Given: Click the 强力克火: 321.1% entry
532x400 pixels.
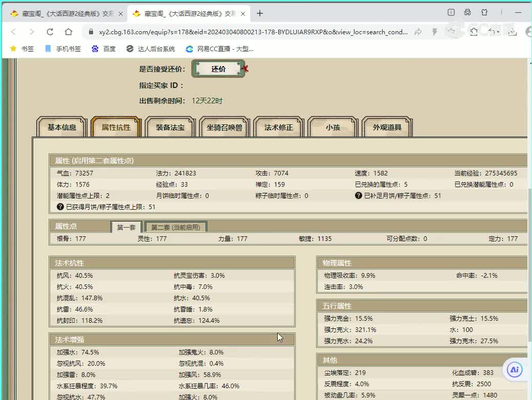Looking at the screenshot, I should [x=350, y=329].
